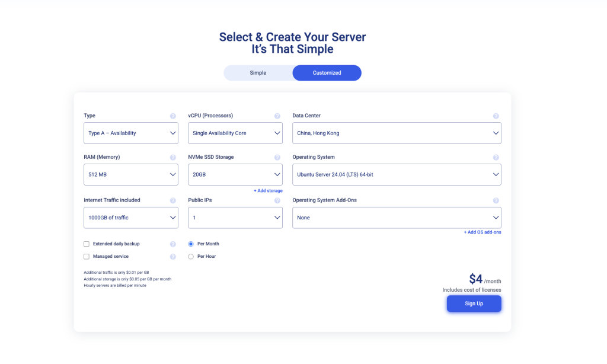This screenshot has width=607, height=364.
Task: Switch to the Customized tab
Action: tap(327, 72)
